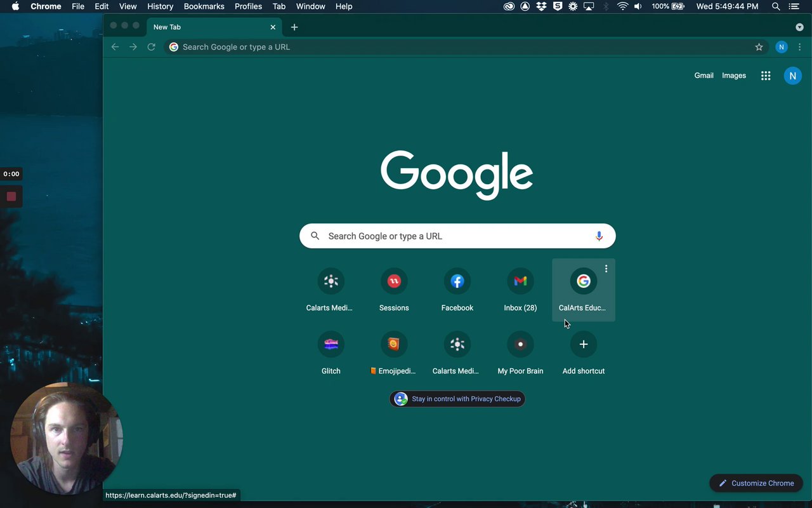Open the CalArts Educ... Google shortcut

[584, 290]
